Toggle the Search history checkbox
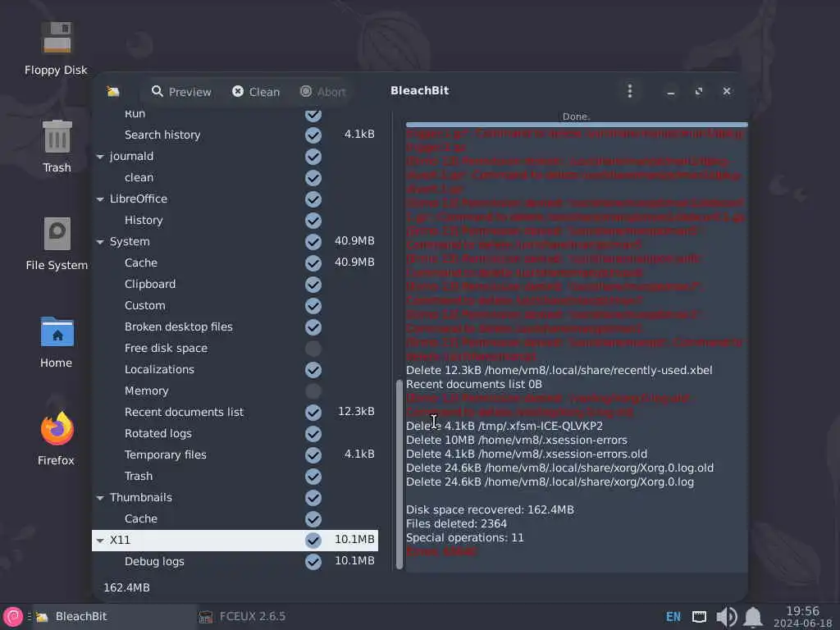The image size is (840, 630). pyautogui.click(x=313, y=135)
